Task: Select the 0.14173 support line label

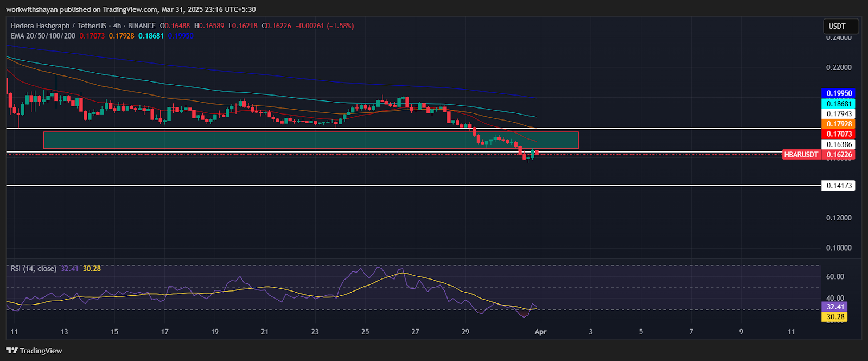Action: [839, 186]
